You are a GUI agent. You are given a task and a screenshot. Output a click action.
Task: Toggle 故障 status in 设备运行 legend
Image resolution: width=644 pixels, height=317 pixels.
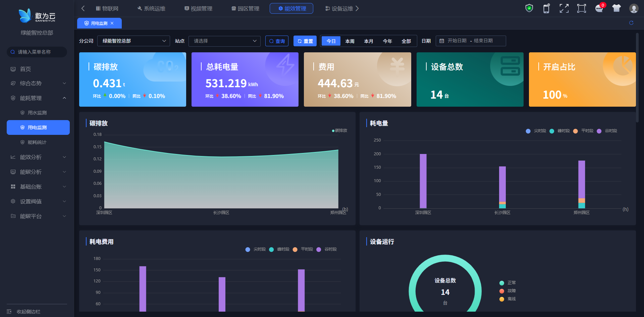pos(507,291)
